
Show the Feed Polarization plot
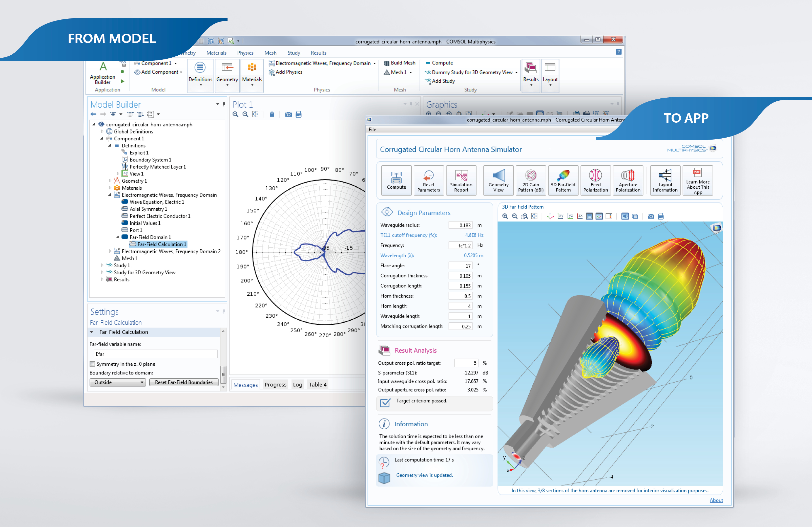[x=595, y=180]
